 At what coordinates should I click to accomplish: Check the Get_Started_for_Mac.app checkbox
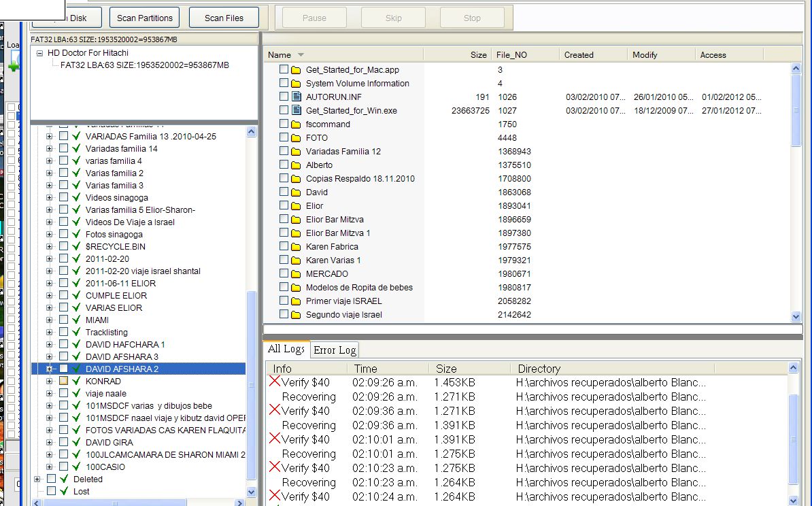[284, 69]
